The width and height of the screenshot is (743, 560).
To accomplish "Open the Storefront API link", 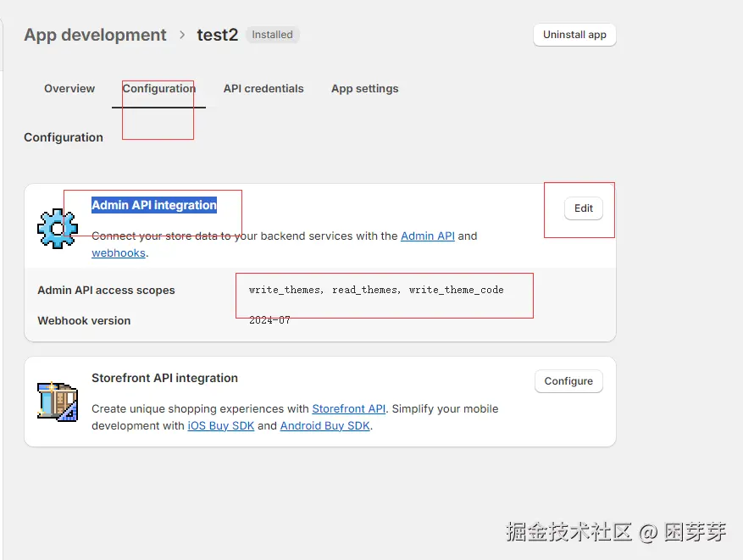I will (x=349, y=409).
